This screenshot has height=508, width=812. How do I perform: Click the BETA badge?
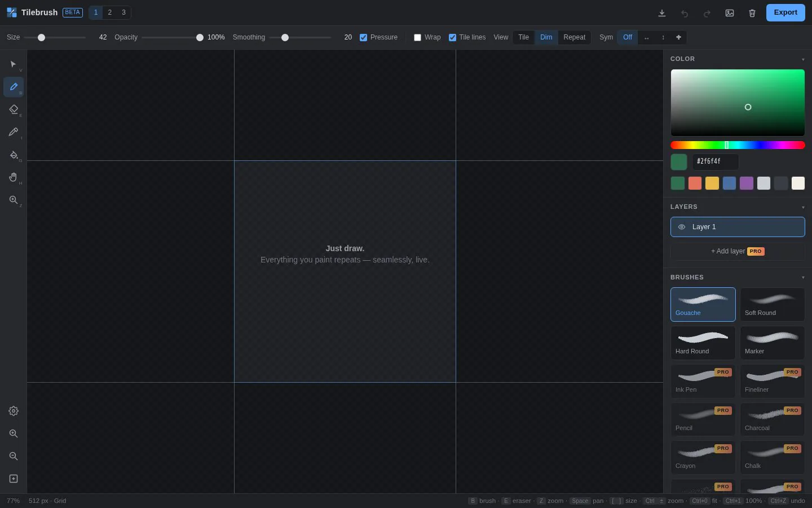73,12
